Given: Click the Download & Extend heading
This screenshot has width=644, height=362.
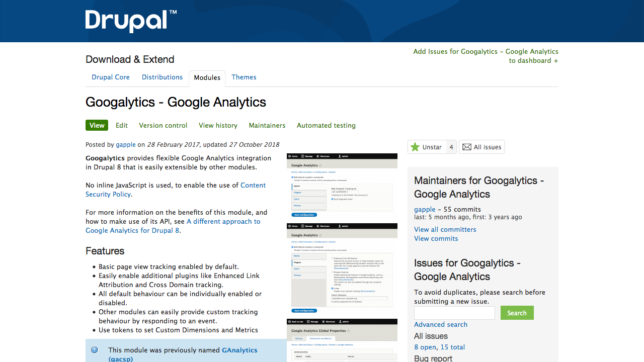Looking at the screenshot, I should (130, 59).
